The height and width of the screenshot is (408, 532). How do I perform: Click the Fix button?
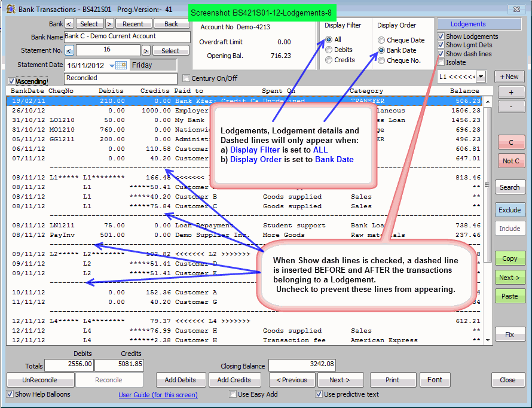(510, 334)
